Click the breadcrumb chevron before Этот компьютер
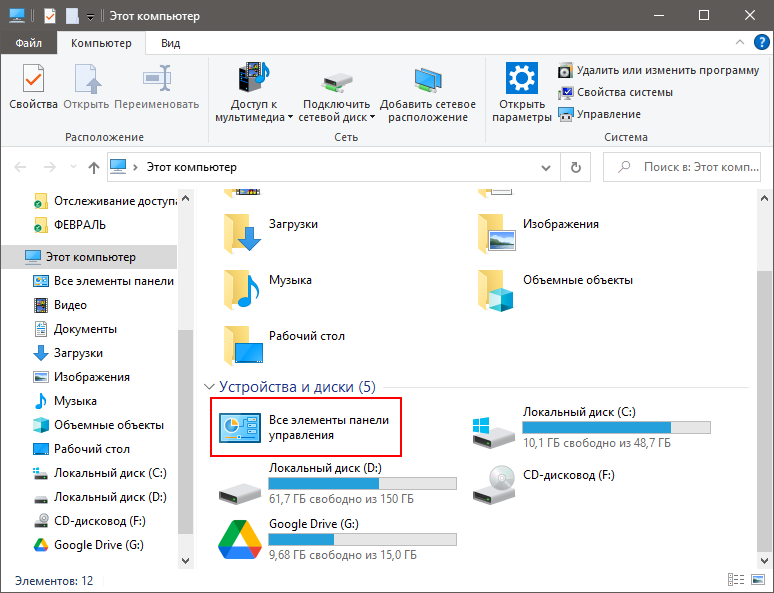The image size is (774, 593). coord(135,167)
